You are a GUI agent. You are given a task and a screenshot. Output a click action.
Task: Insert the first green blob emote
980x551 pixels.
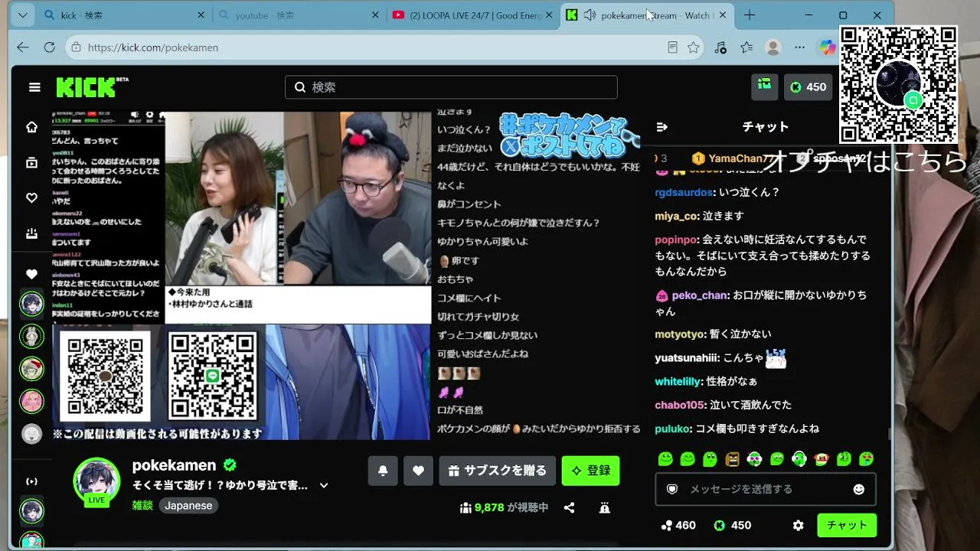(x=665, y=459)
